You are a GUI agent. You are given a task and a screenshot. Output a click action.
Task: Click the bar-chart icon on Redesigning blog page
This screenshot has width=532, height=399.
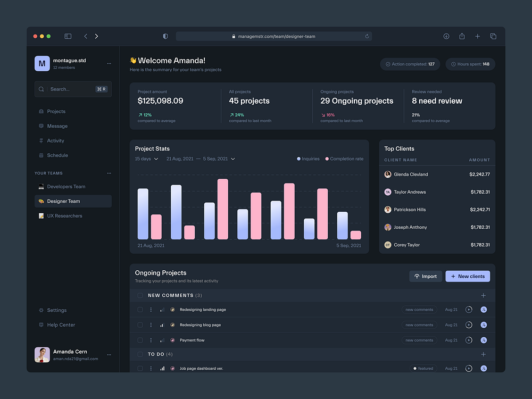click(x=162, y=325)
